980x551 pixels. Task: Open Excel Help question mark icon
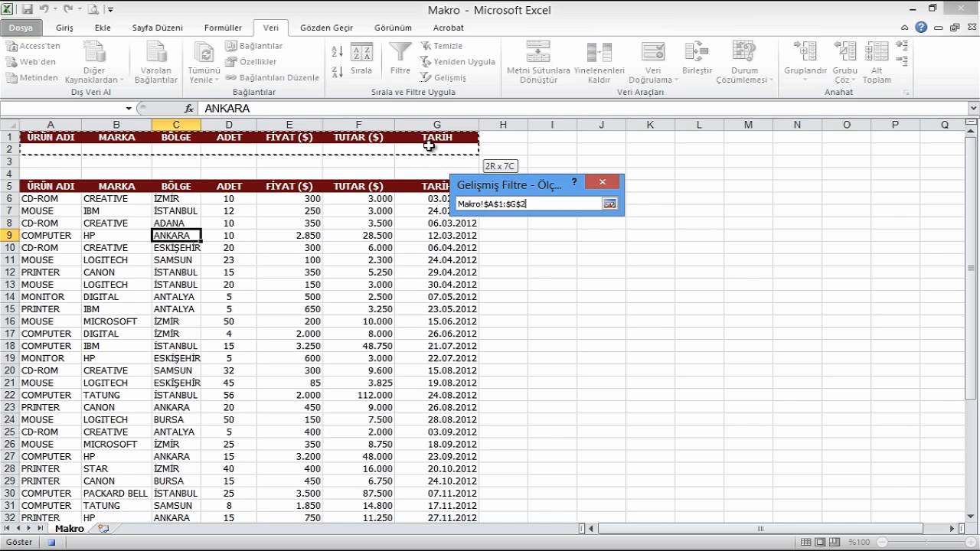tap(921, 28)
